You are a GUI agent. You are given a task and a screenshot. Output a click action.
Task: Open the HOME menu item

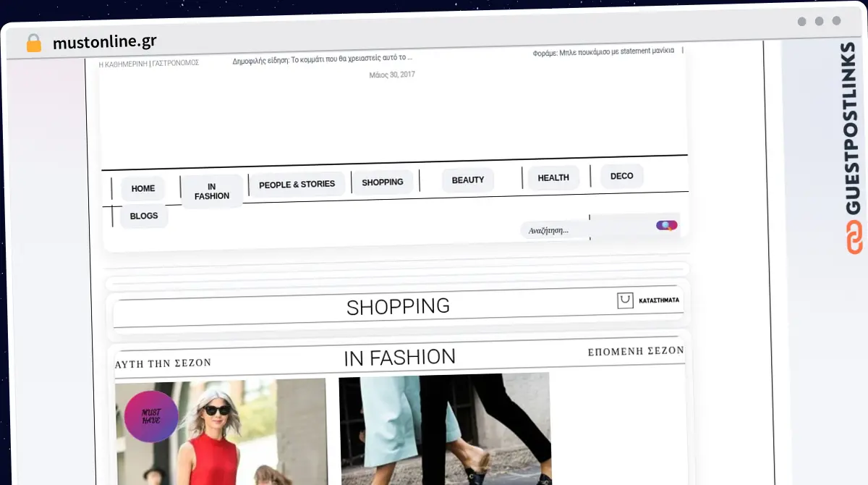coord(143,188)
